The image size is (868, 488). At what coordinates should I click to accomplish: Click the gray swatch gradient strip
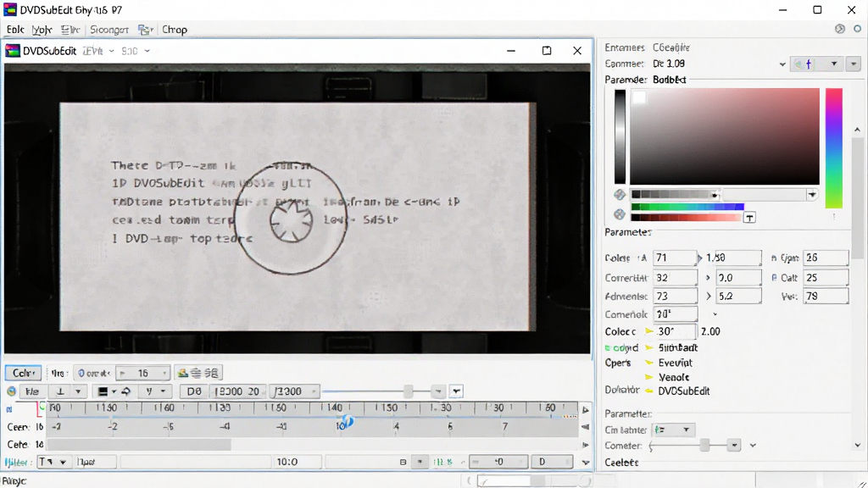(675, 195)
